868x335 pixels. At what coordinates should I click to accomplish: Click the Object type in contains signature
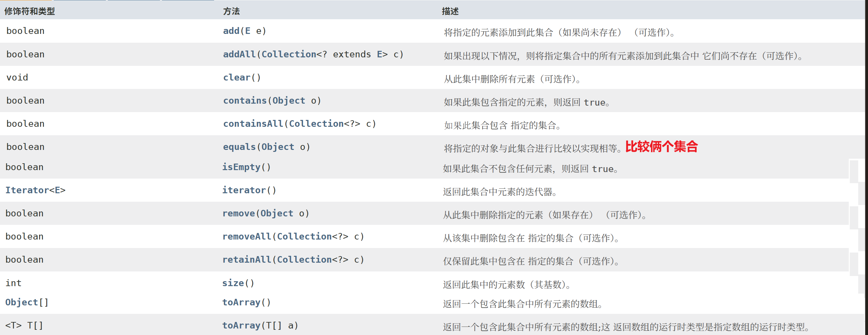point(288,100)
